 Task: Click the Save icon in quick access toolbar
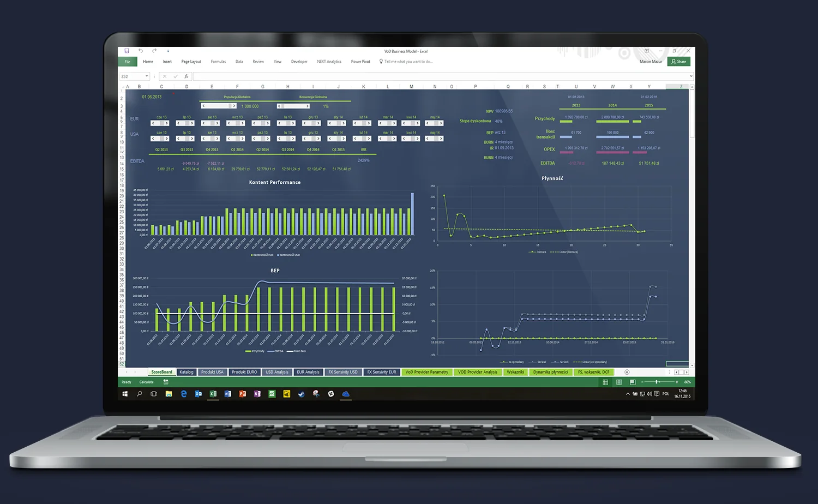point(127,51)
